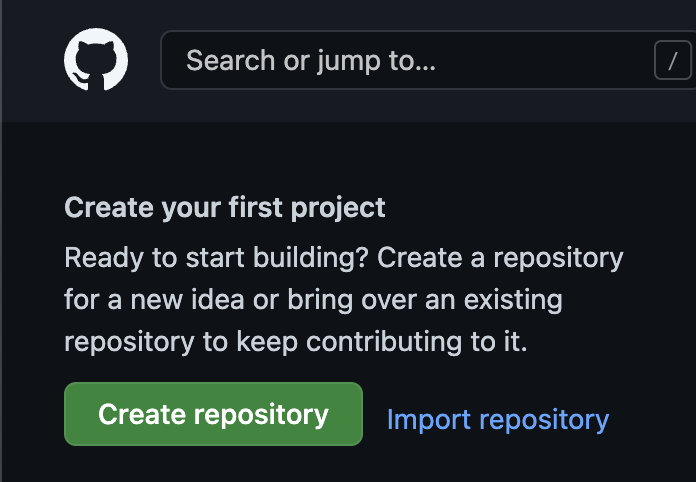This screenshot has width=696, height=482.
Task: Click the boxed slash icon right of search
Action: click(x=673, y=62)
